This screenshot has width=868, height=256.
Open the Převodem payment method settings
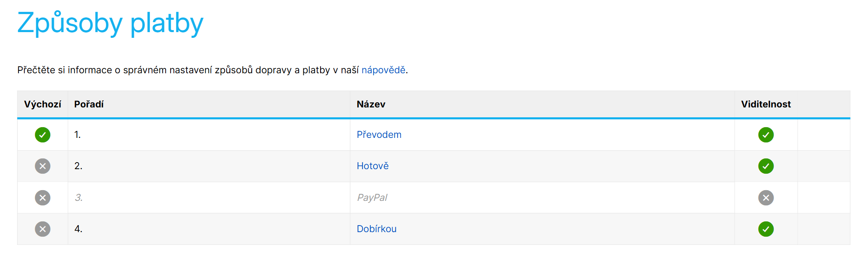click(379, 135)
